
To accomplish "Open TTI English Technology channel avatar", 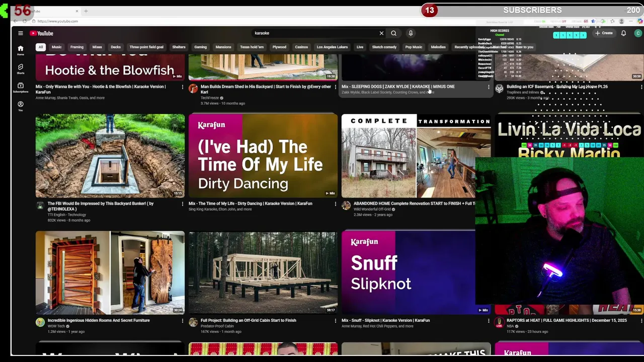I will coord(40,206).
